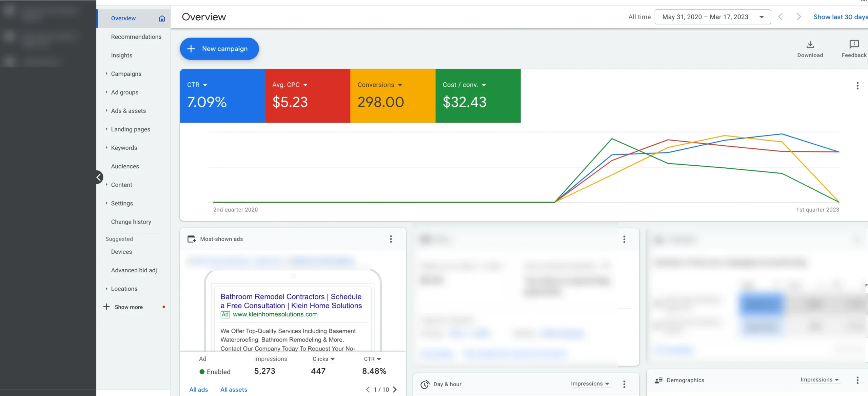Open the Conversions metric dropdown

(400, 85)
